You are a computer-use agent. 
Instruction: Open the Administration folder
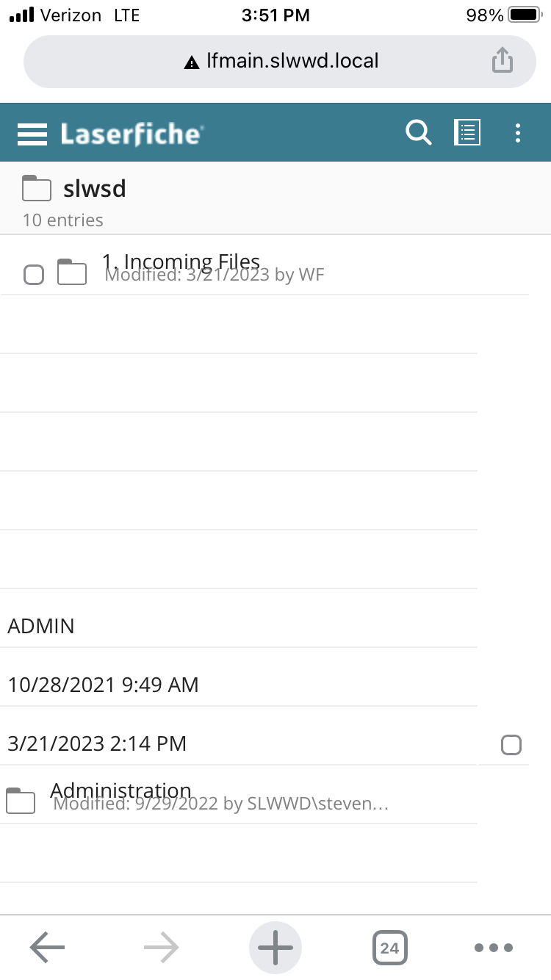click(x=121, y=792)
